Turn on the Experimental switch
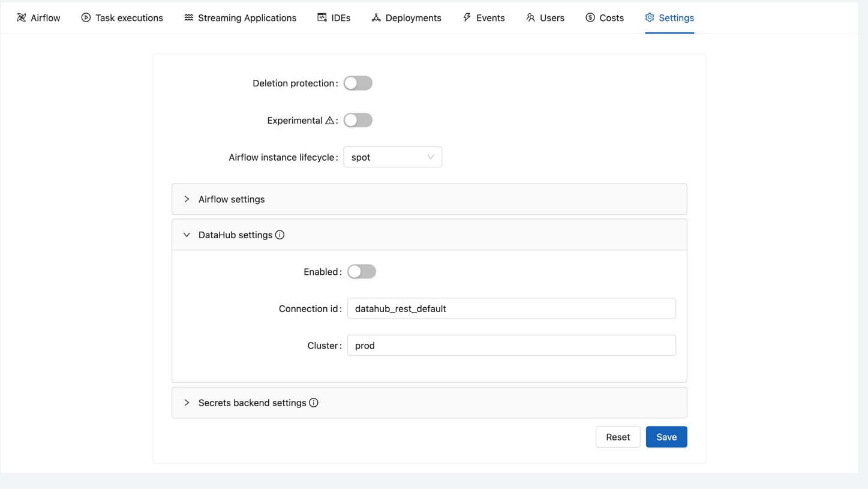 [358, 120]
